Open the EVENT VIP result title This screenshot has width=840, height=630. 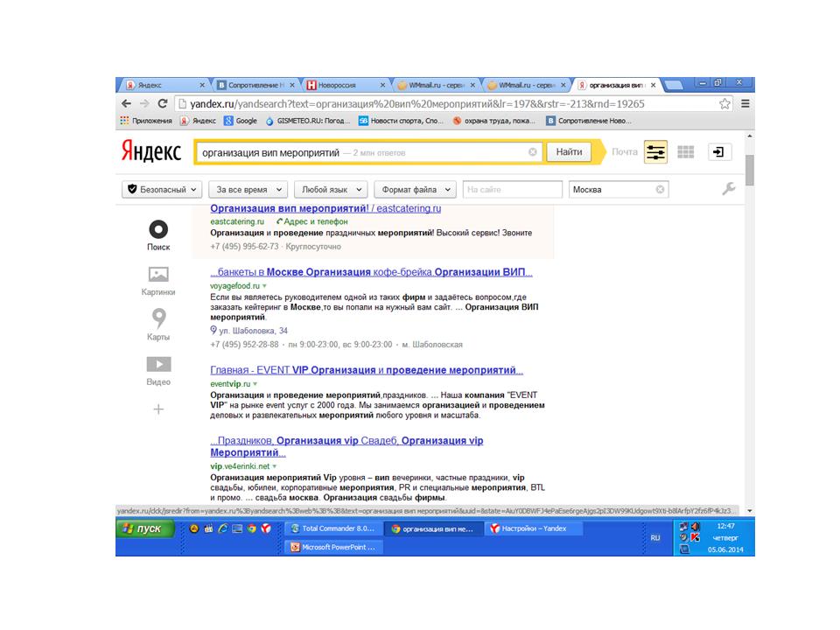click(367, 370)
